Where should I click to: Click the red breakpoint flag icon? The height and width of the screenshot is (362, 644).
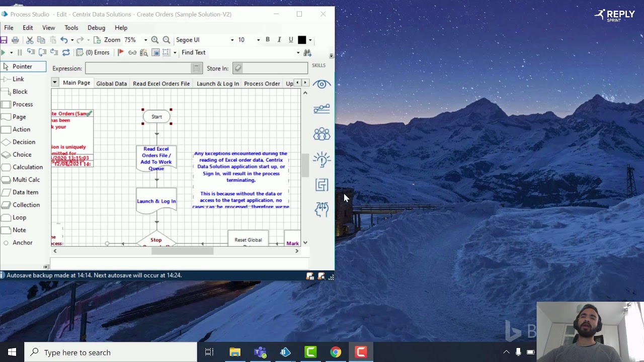click(x=121, y=52)
